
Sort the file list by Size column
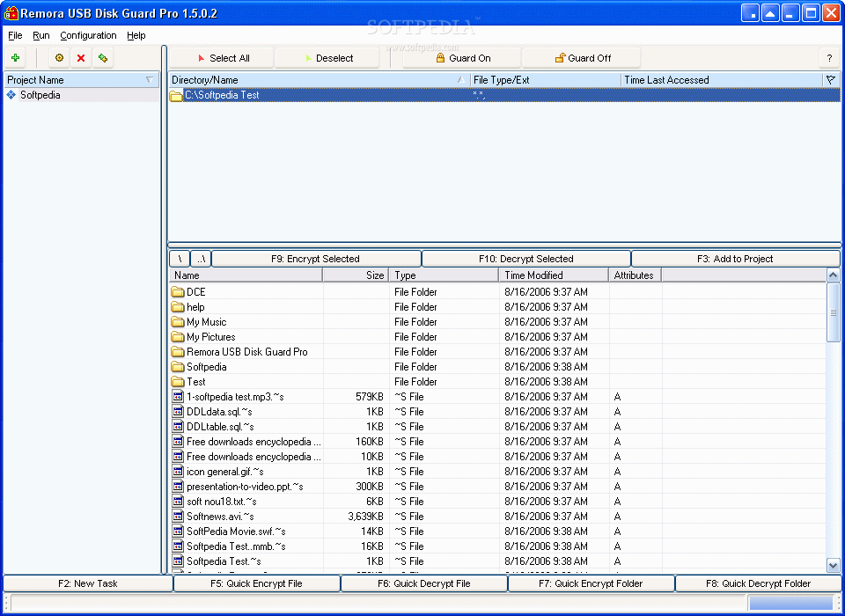[x=356, y=275]
